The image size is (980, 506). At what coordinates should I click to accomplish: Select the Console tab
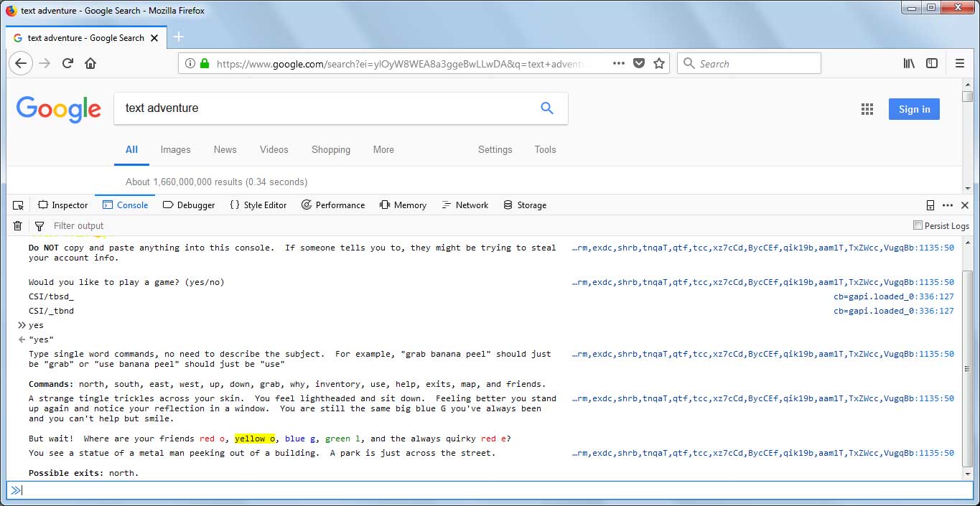(x=126, y=205)
